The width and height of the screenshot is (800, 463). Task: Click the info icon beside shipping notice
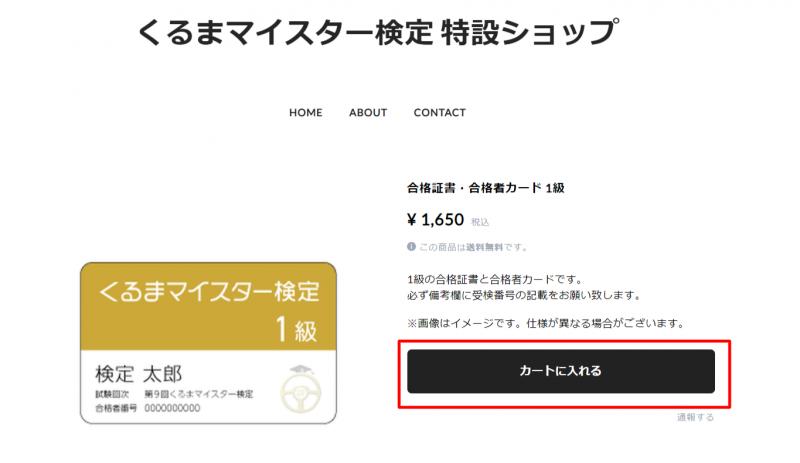point(411,247)
